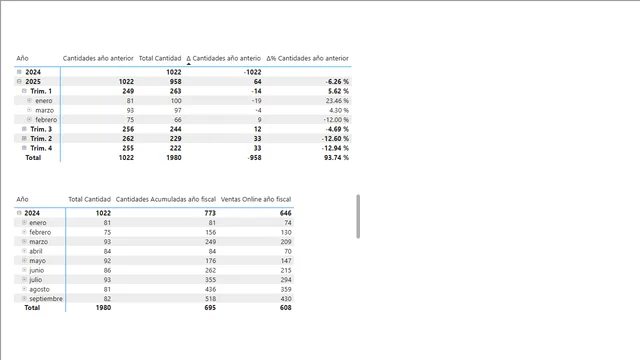640x360 pixels.
Task: Expand febrero under Trim. 1 in top matrix
Action: tap(29, 119)
